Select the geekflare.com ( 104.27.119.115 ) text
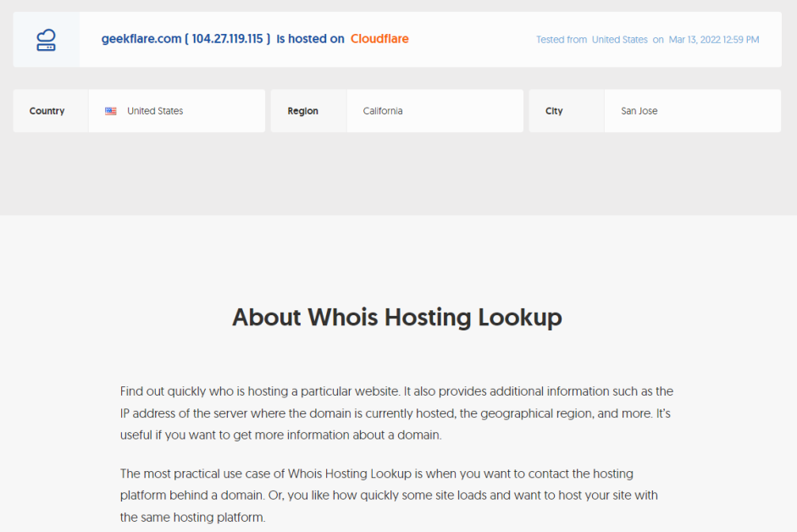Viewport: 797px width, 532px height. coord(185,39)
